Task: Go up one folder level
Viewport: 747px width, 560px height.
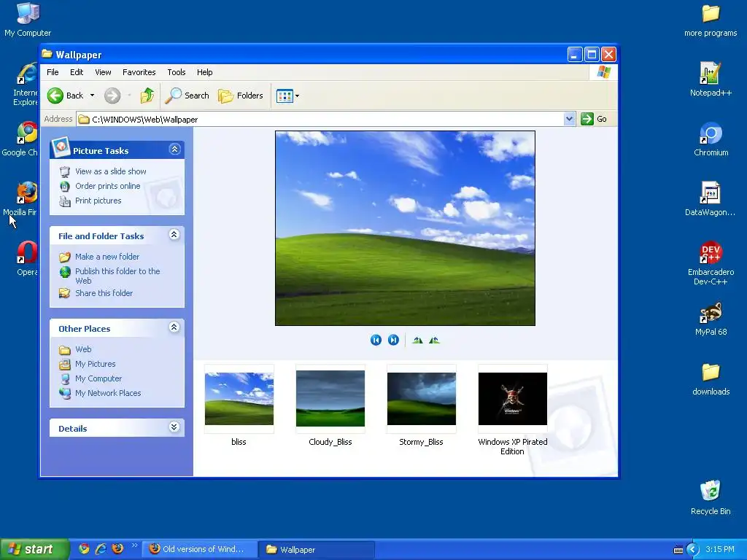Action: 147,96
